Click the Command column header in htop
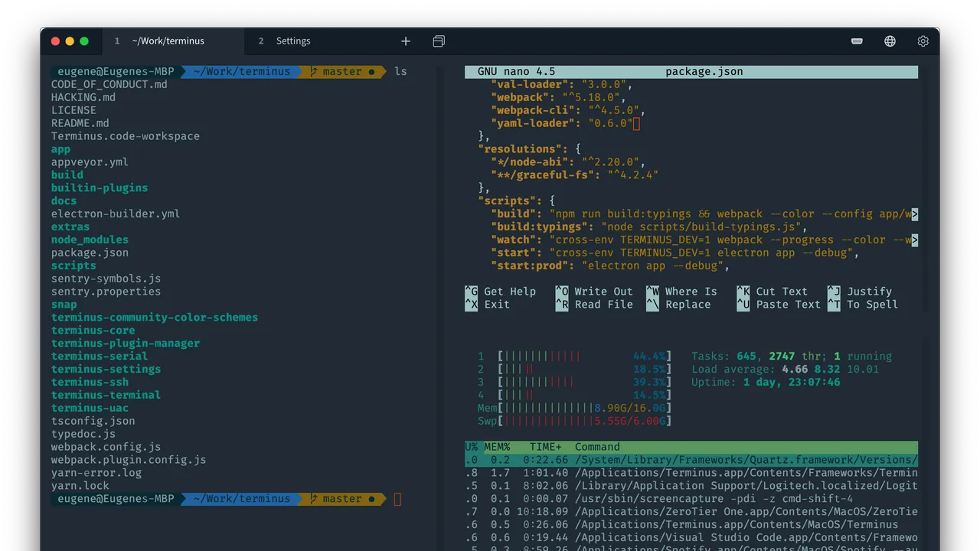Viewport: 980px width, 551px height. [597, 447]
